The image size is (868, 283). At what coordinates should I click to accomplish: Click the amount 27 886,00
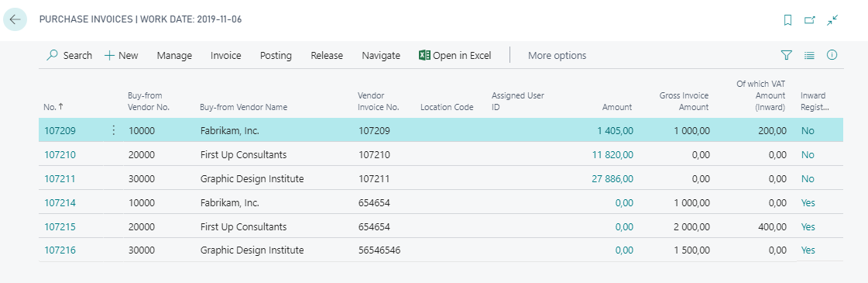coord(612,179)
